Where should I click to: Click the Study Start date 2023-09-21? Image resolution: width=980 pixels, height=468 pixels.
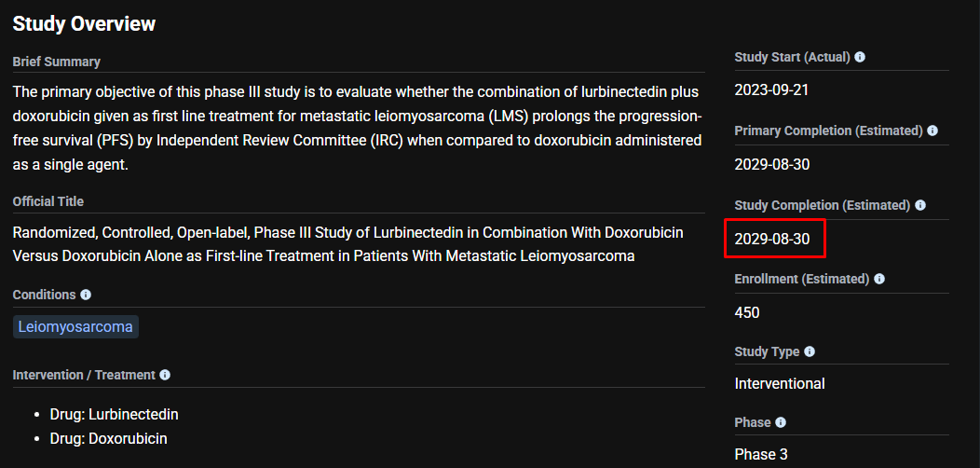(772, 90)
